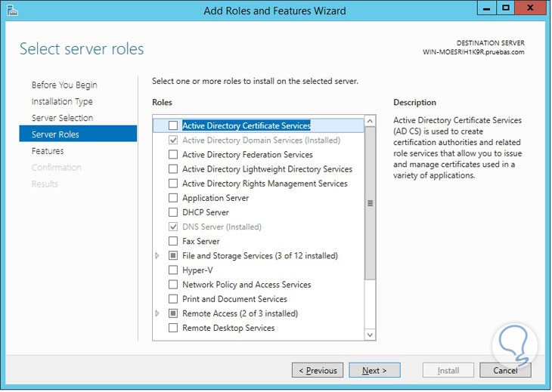Enable the DHCP Server role checkbox
Viewport: 552px width, 392px height.
[173, 212]
